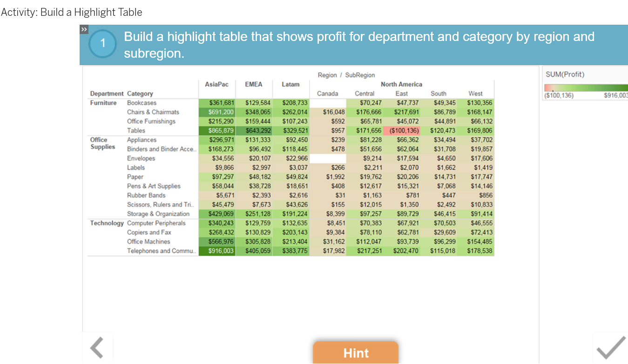This screenshot has height=364, width=628.
Task: Click the West subregion header
Action: (476, 94)
